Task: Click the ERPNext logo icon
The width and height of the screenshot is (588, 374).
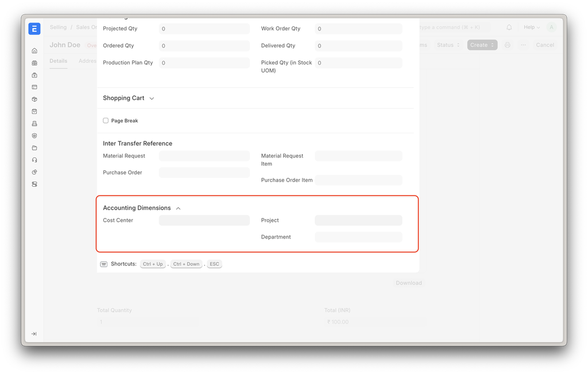Action: coord(34,29)
